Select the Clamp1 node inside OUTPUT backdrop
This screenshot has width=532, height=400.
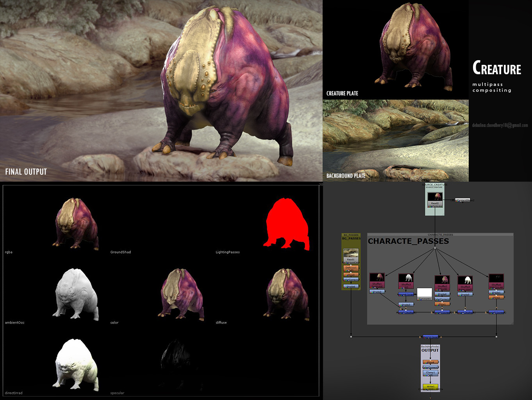[x=430, y=373]
